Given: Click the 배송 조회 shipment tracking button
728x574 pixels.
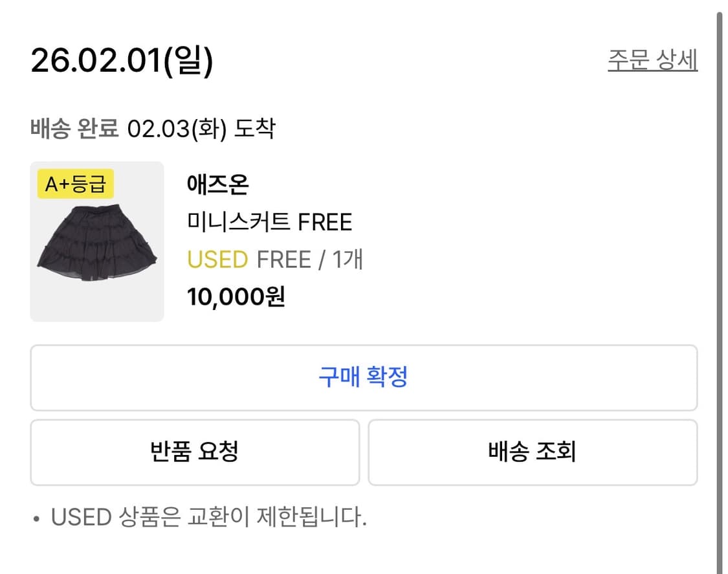Looking at the screenshot, I should click(534, 452).
